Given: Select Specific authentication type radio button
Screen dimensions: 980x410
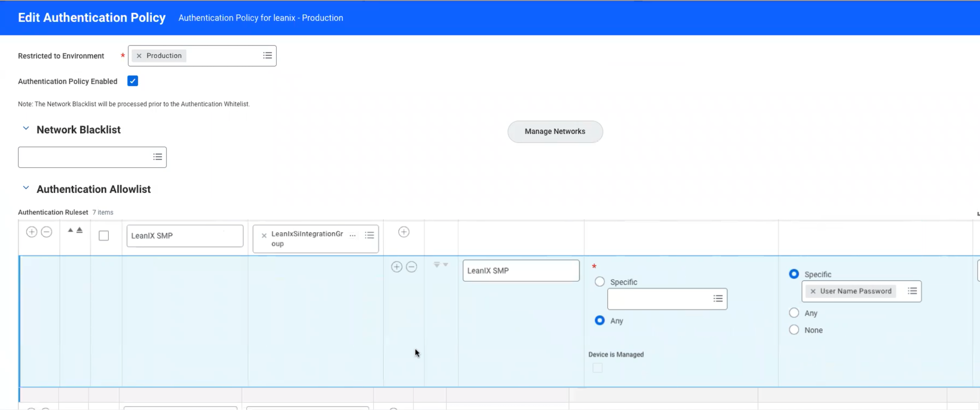Looking at the screenshot, I should [794, 274].
